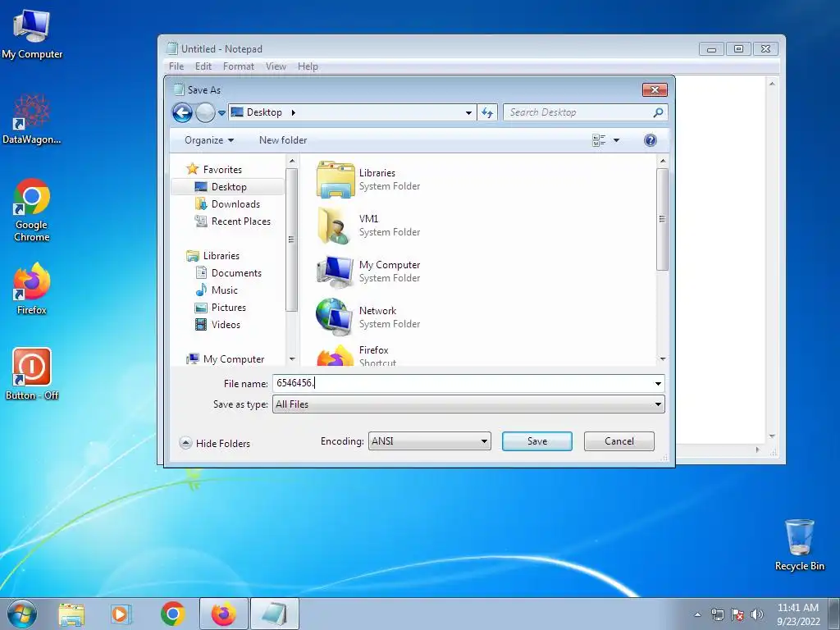Click the My Computer icon in file list

pos(335,272)
